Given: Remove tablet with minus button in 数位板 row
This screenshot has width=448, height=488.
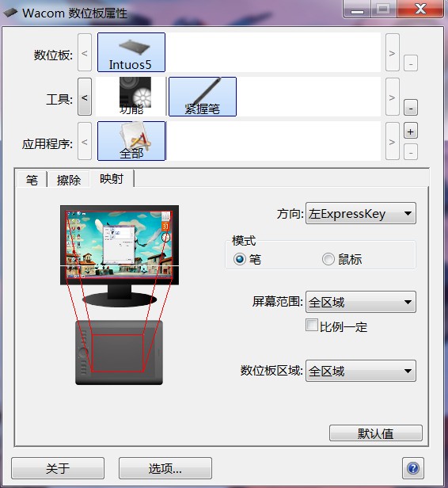Looking at the screenshot, I should point(411,63).
